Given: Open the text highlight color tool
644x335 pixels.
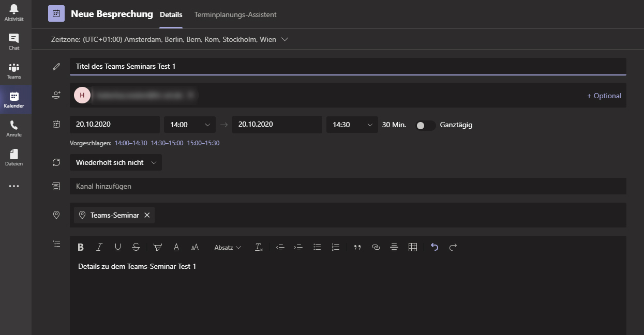Looking at the screenshot, I should 158,248.
